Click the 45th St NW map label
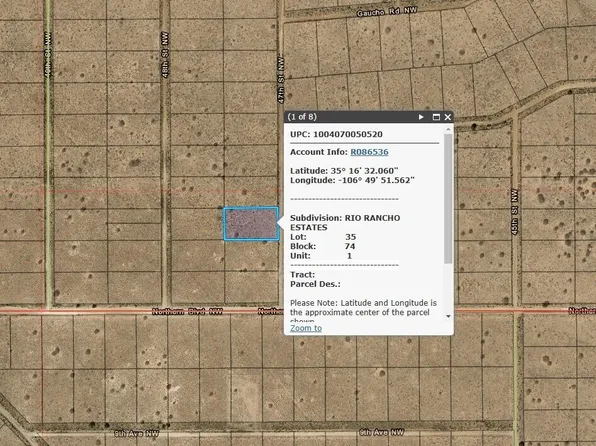Image resolution: width=596 pixels, height=446 pixels. click(x=514, y=212)
